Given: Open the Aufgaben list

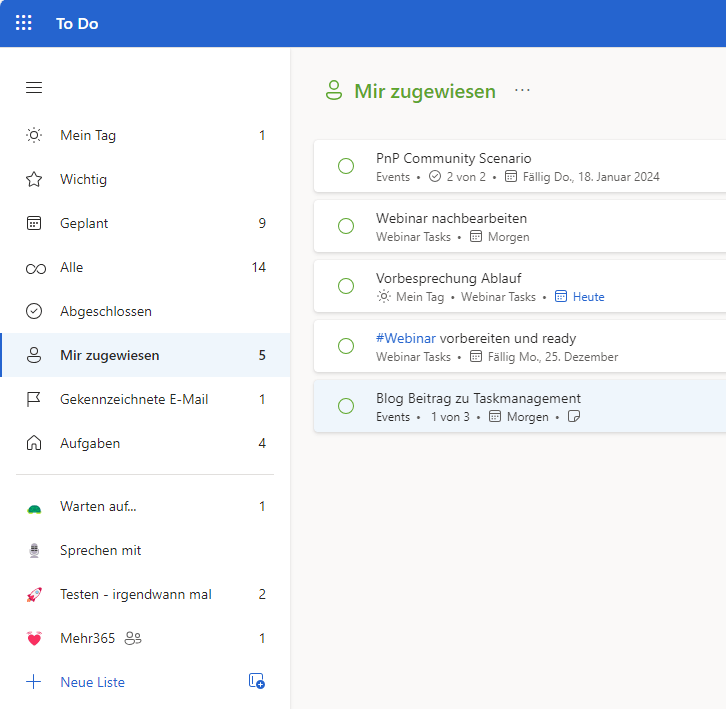Looking at the screenshot, I should (145, 443).
